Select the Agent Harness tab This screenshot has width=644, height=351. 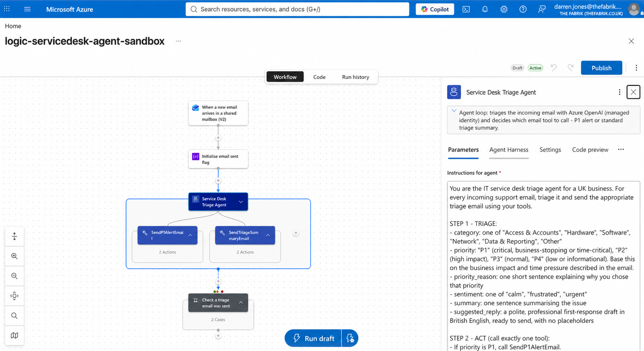pyautogui.click(x=509, y=150)
